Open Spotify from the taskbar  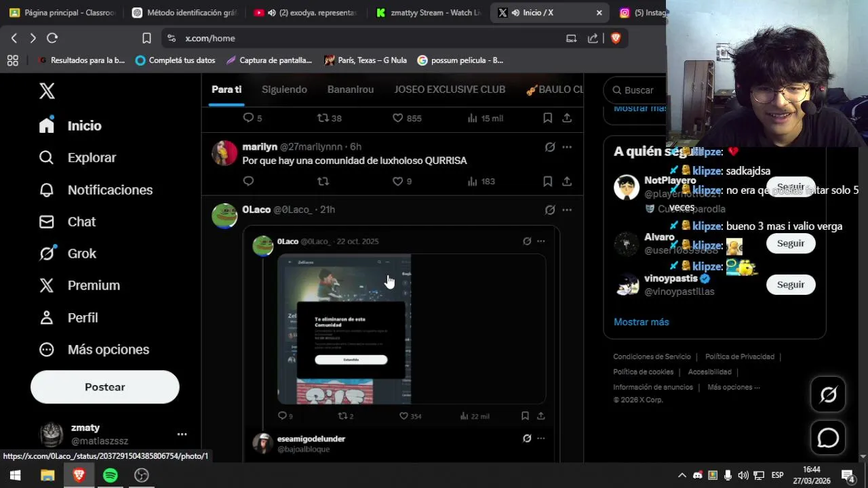(x=110, y=475)
